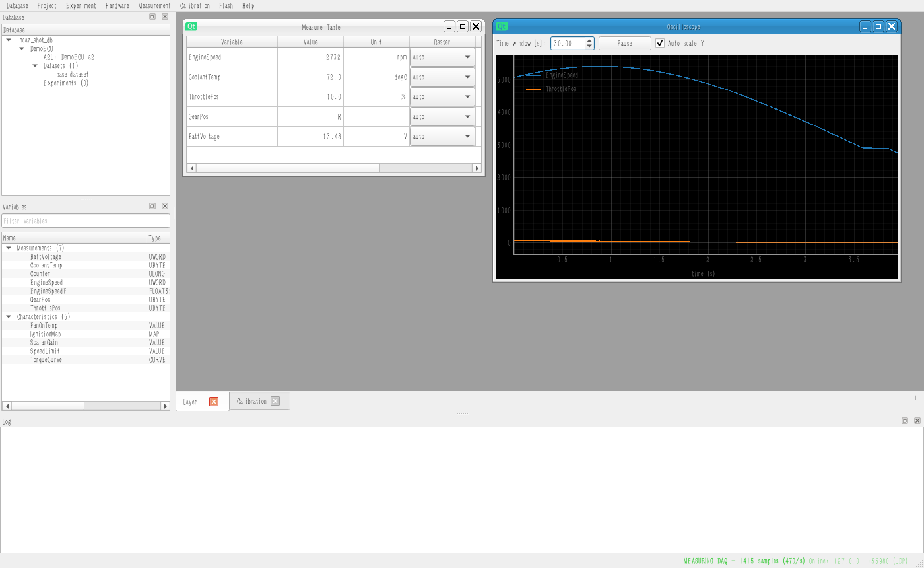Float the Log dock panel

point(905,421)
